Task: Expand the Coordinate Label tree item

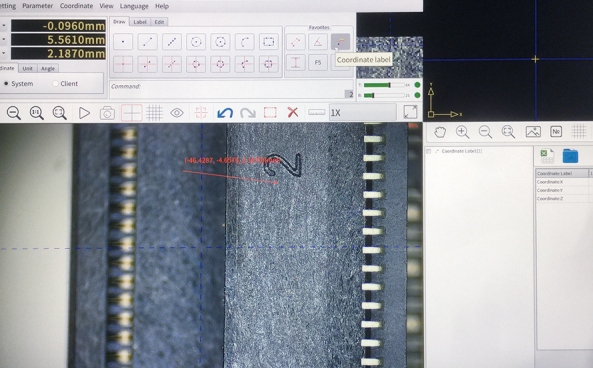Action: click(x=429, y=151)
